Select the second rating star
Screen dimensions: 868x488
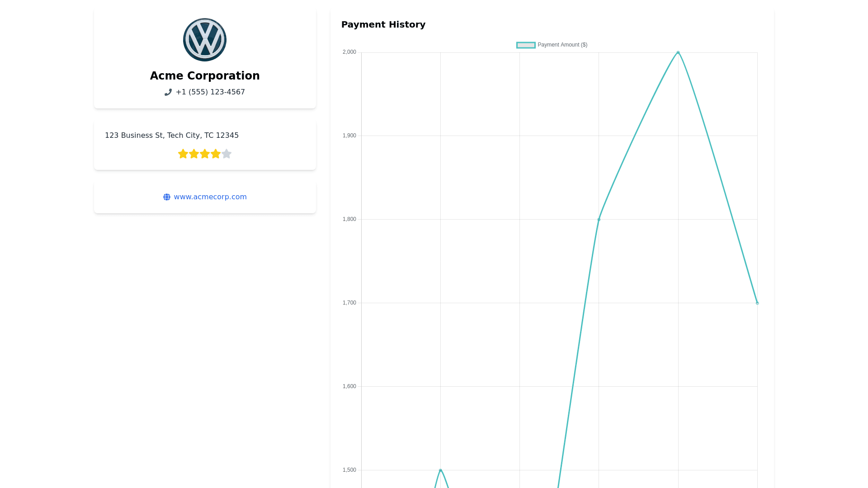(194, 154)
